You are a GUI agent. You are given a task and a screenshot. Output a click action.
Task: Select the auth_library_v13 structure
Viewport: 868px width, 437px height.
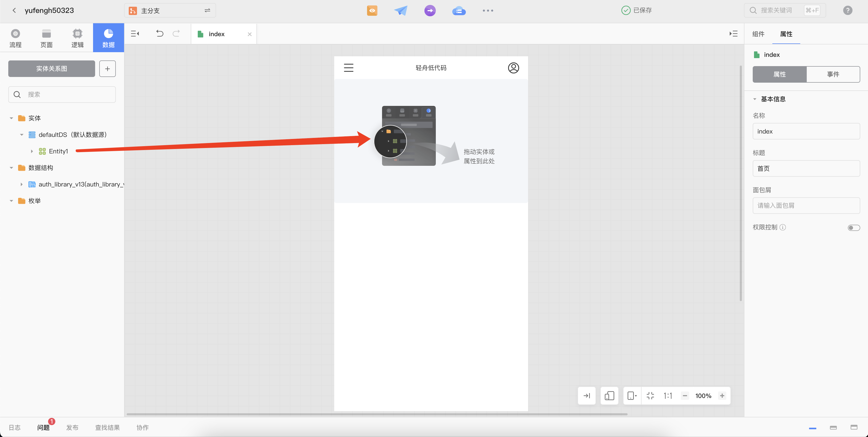[81, 184]
